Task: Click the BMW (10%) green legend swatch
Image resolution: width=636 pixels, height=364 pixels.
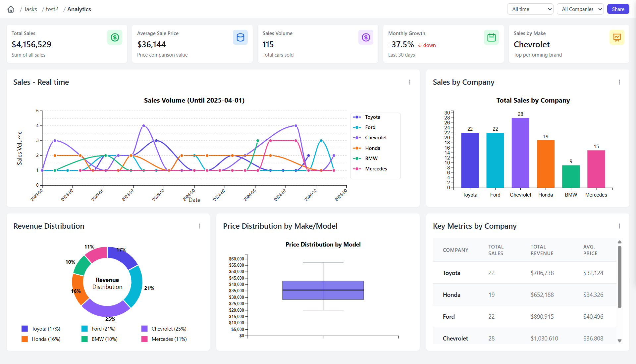Action: (84, 339)
